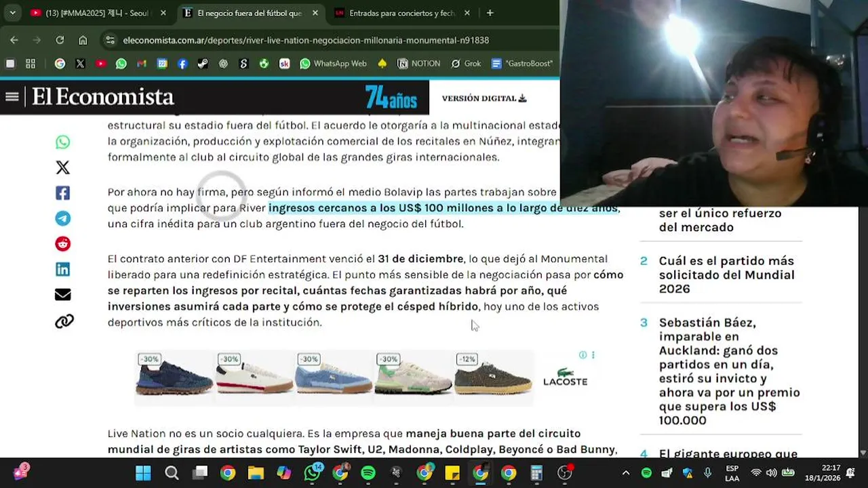
Task: Close the El negocio fuera del fútbol tab
Action: [315, 13]
